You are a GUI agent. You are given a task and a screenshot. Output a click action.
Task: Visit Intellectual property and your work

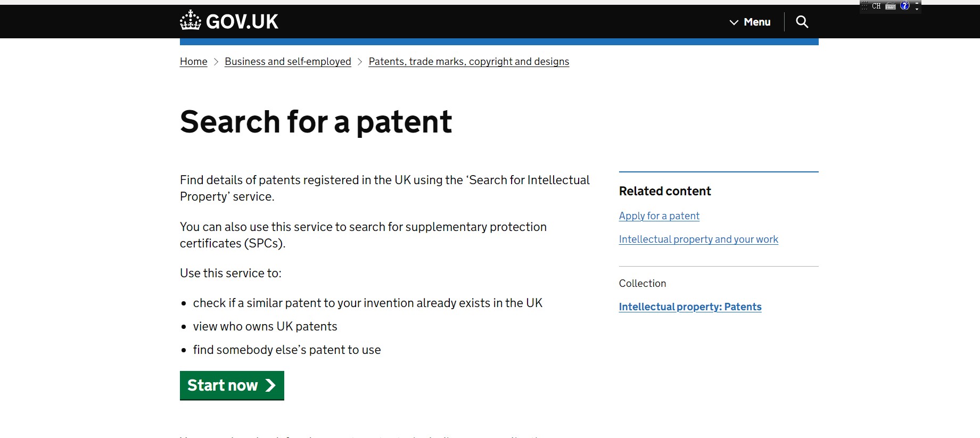(x=698, y=239)
